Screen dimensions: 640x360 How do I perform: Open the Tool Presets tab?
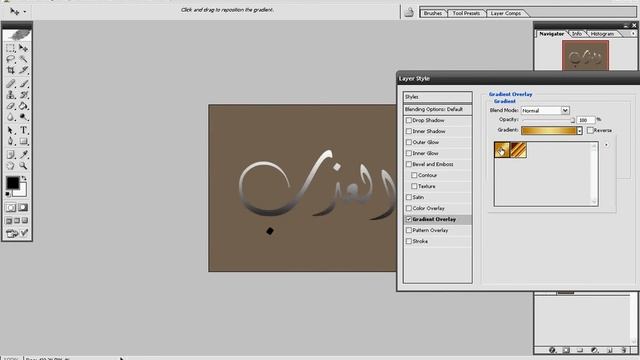point(466,13)
